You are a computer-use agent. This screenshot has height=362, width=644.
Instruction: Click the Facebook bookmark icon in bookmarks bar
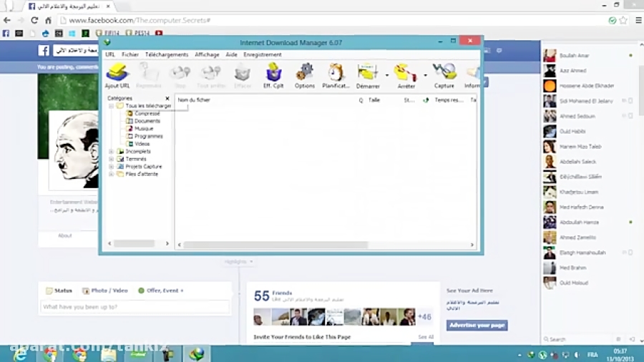pos(6,33)
